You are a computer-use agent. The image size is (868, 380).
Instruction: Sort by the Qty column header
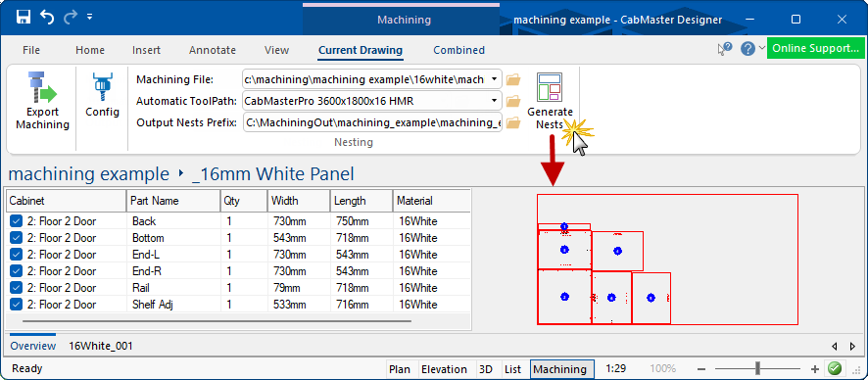tap(244, 201)
